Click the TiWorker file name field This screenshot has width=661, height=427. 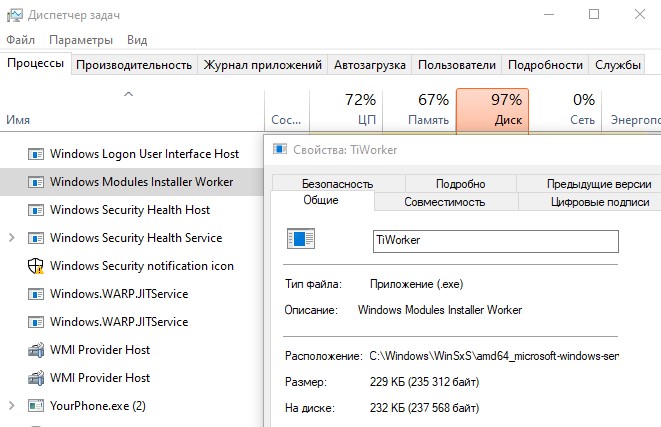(496, 241)
